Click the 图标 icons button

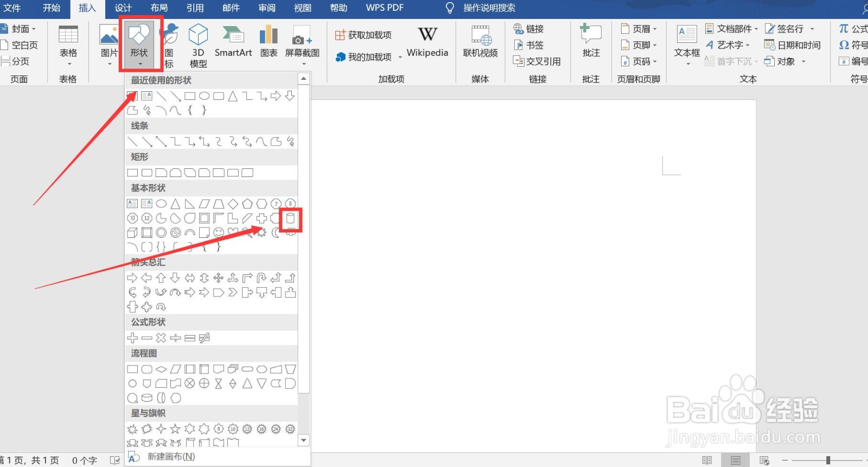click(x=170, y=46)
